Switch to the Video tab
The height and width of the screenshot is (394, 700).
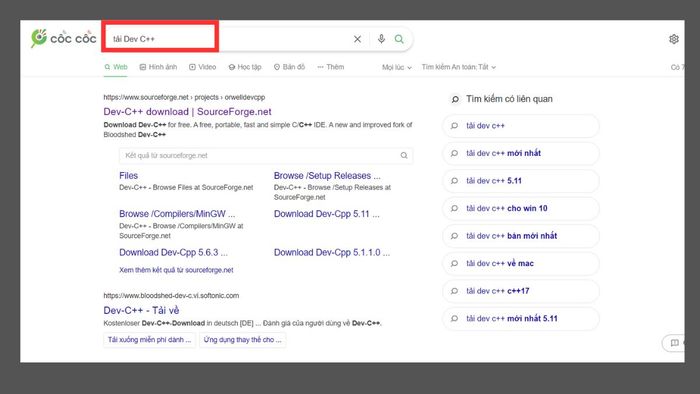(203, 67)
